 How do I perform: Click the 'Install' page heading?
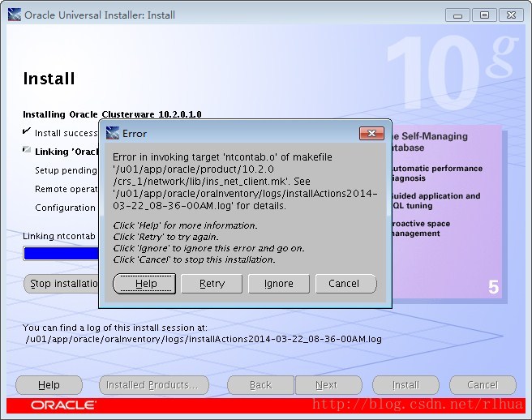(x=49, y=79)
